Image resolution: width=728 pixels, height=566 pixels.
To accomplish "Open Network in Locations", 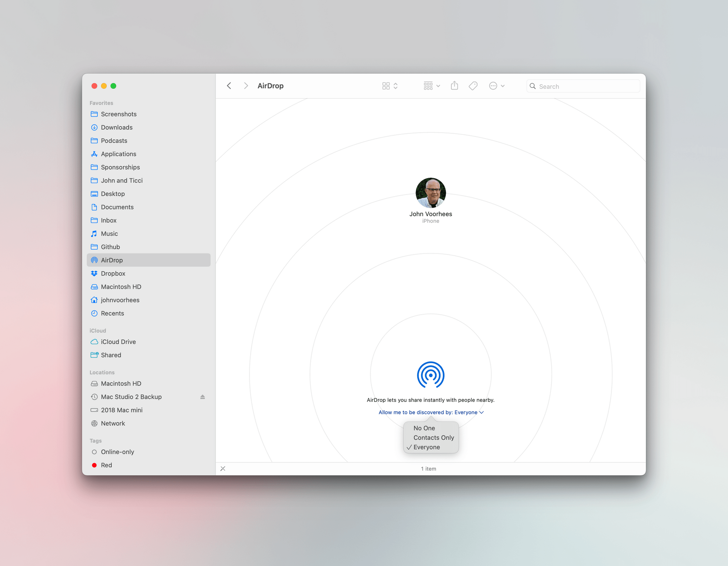I will click(149, 423).
